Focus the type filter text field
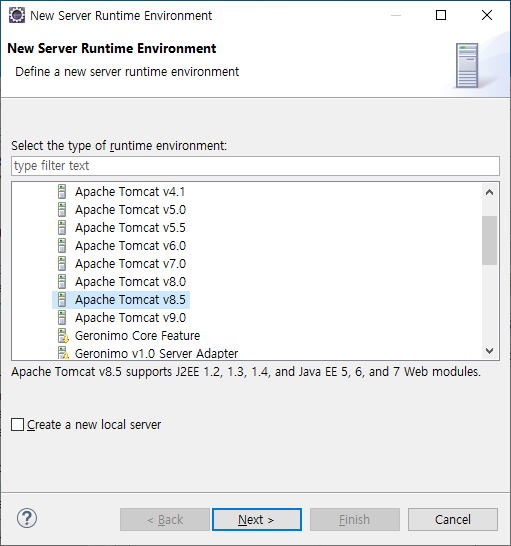Viewport: 511px width, 546px height. [255, 166]
